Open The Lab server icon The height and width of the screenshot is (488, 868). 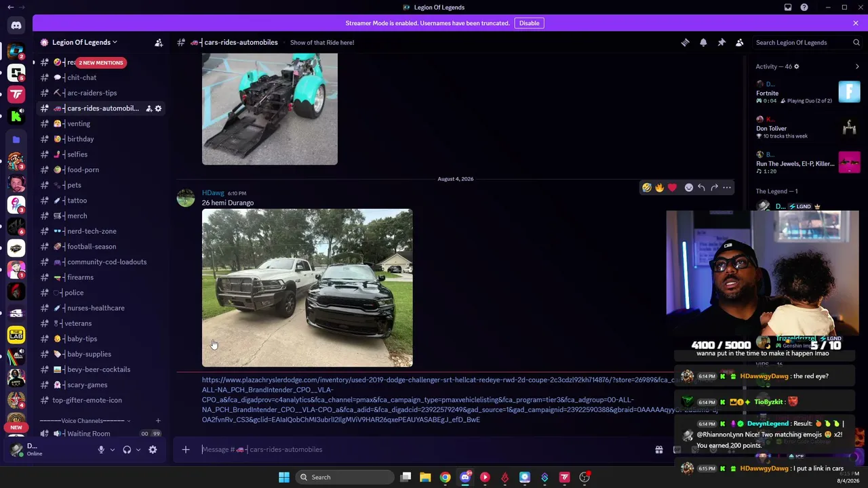[16, 335]
